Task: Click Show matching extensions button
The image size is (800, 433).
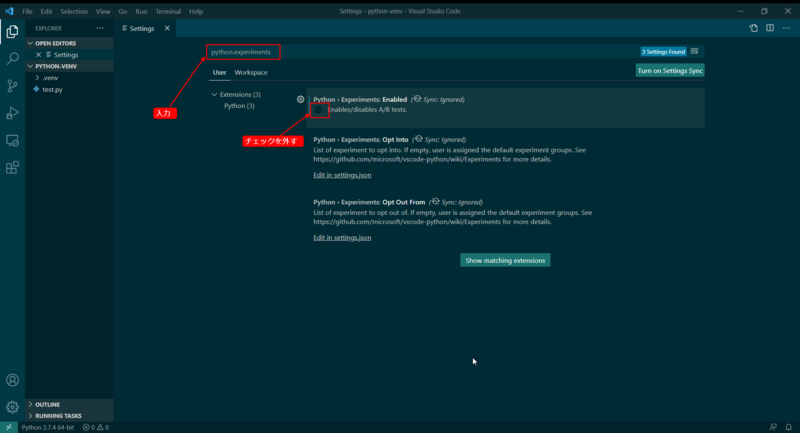Action: click(x=505, y=260)
